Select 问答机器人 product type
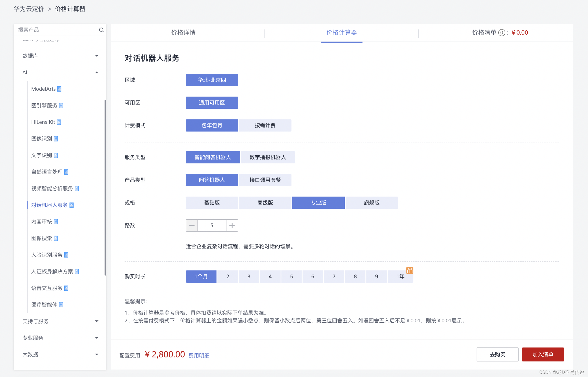 point(212,180)
